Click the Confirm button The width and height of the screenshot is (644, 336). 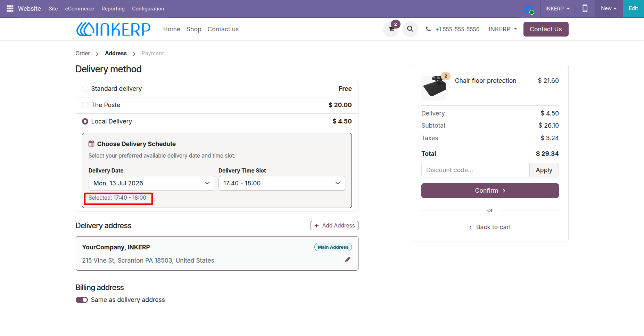coord(490,191)
